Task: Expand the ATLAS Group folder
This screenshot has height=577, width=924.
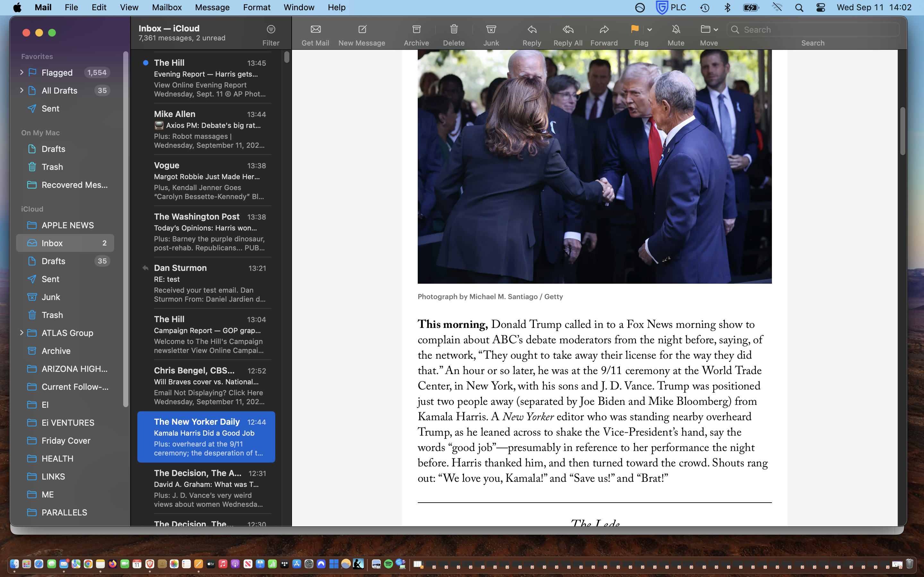Action: tap(22, 333)
